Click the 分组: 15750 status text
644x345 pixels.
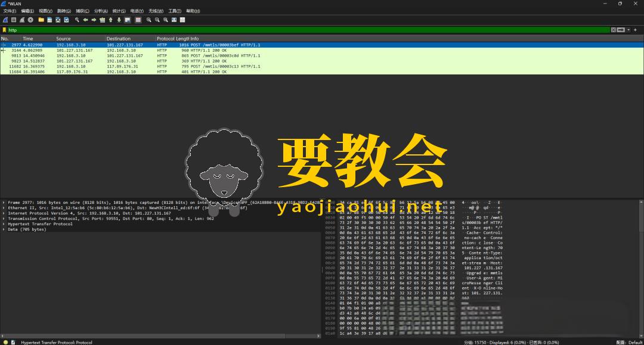475,343
